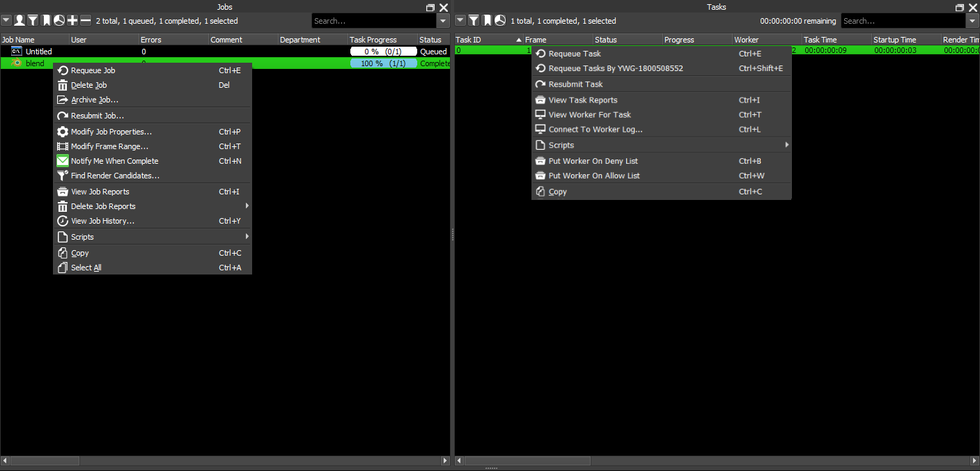Select the Untitled job row name
Image resolution: width=980 pixels, height=471 pixels.
point(39,52)
